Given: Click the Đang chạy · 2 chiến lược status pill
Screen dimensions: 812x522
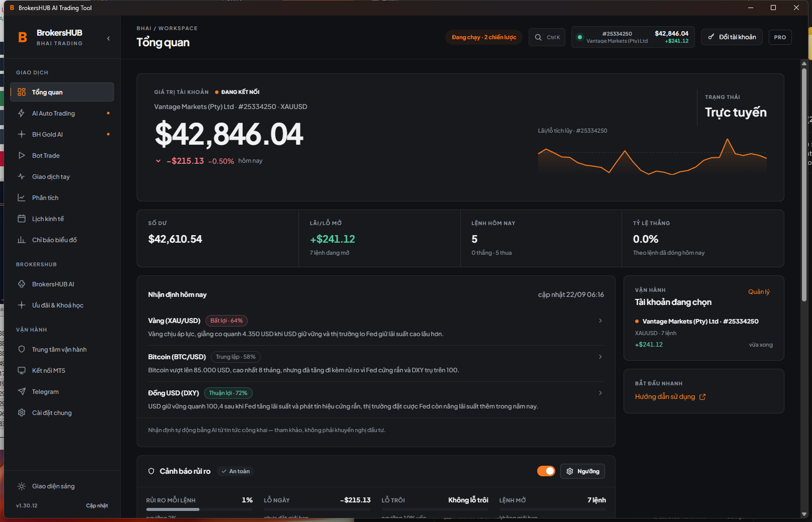Looking at the screenshot, I should coord(484,37).
